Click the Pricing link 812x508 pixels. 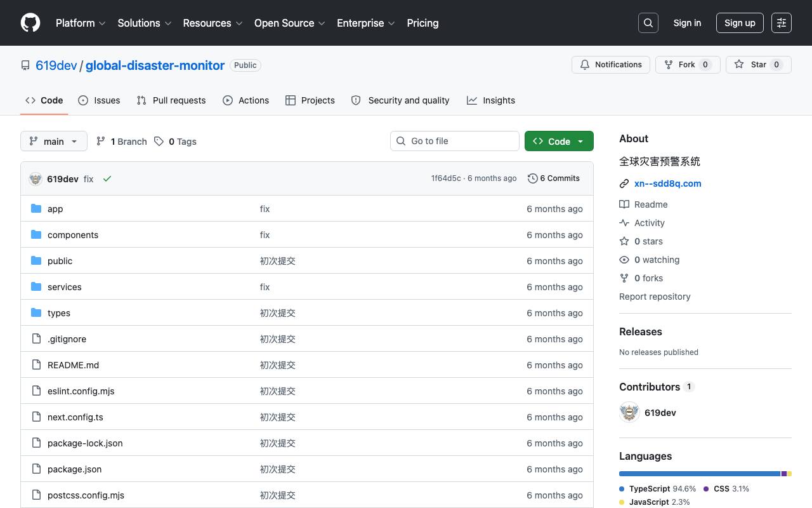coord(422,23)
